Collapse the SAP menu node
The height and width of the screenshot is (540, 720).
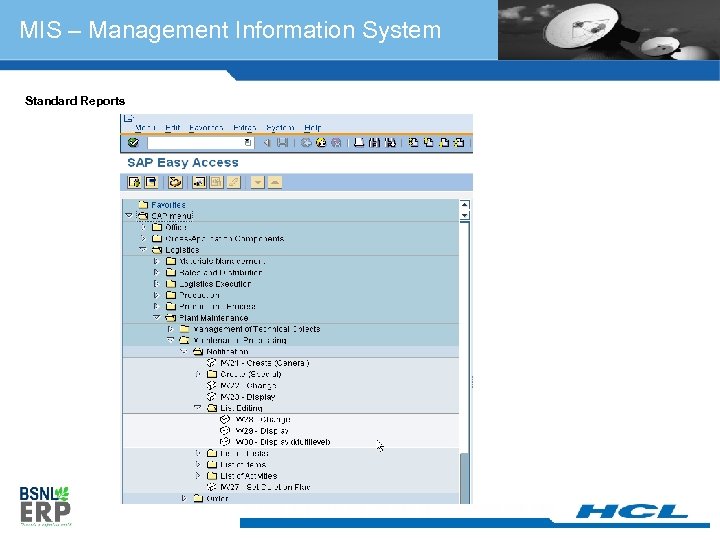(129, 215)
